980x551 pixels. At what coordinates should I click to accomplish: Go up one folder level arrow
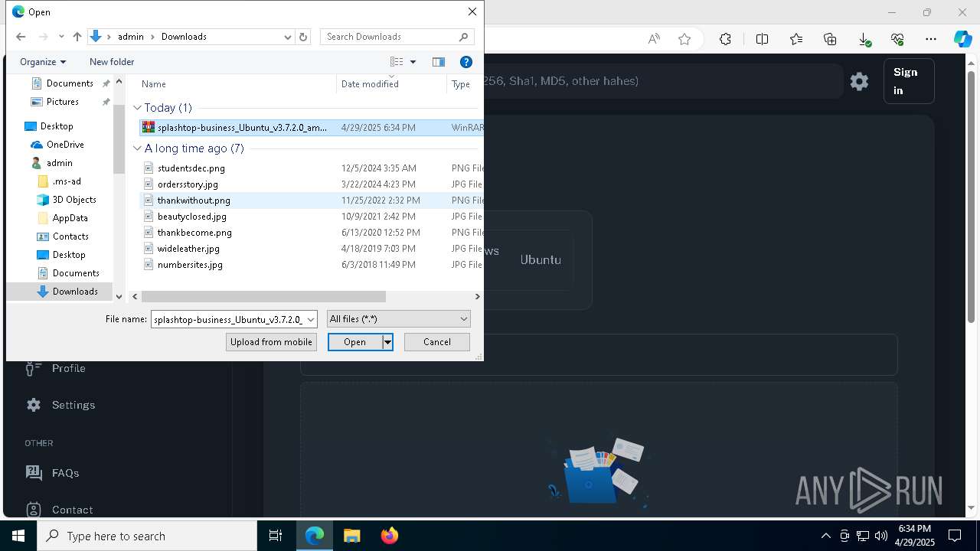[77, 37]
